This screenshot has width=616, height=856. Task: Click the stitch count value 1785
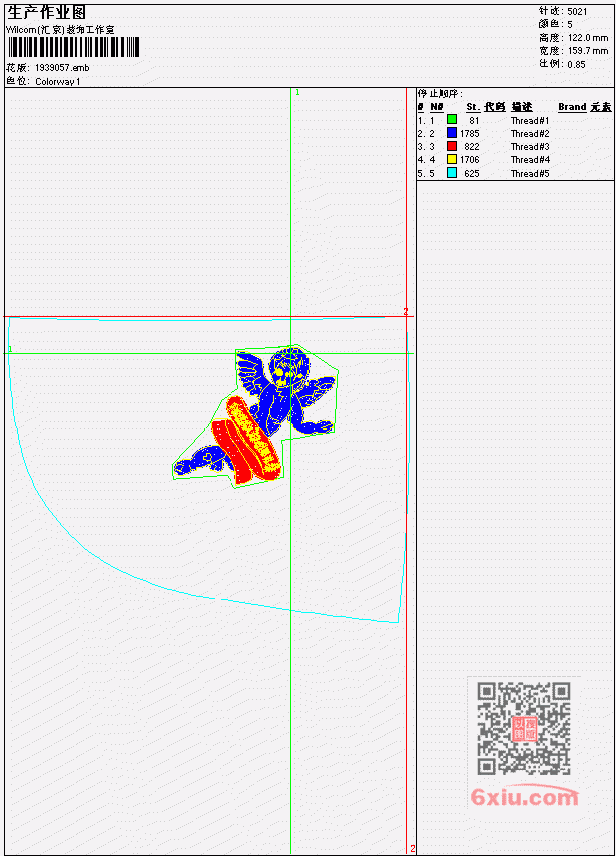(x=469, y=134)
